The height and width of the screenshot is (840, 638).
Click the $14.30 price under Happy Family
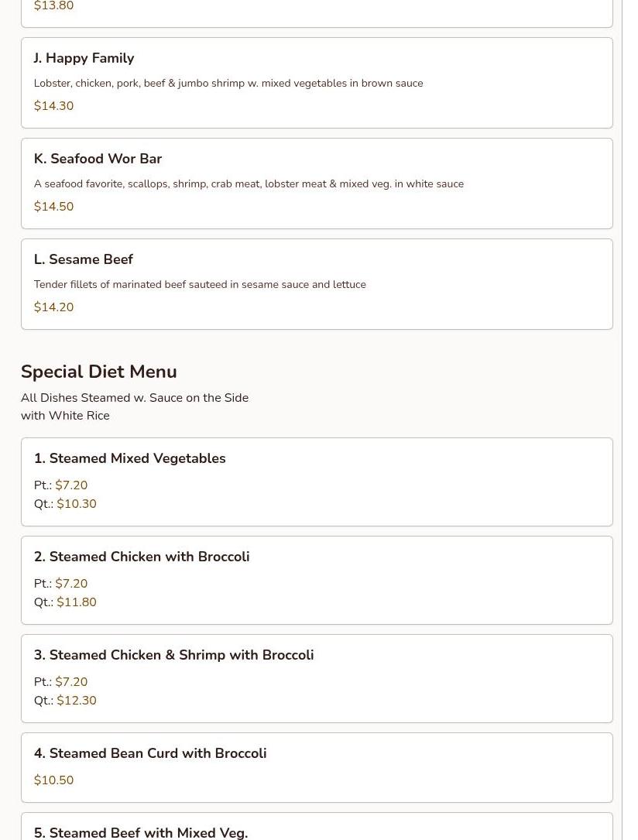click(53, 106)
